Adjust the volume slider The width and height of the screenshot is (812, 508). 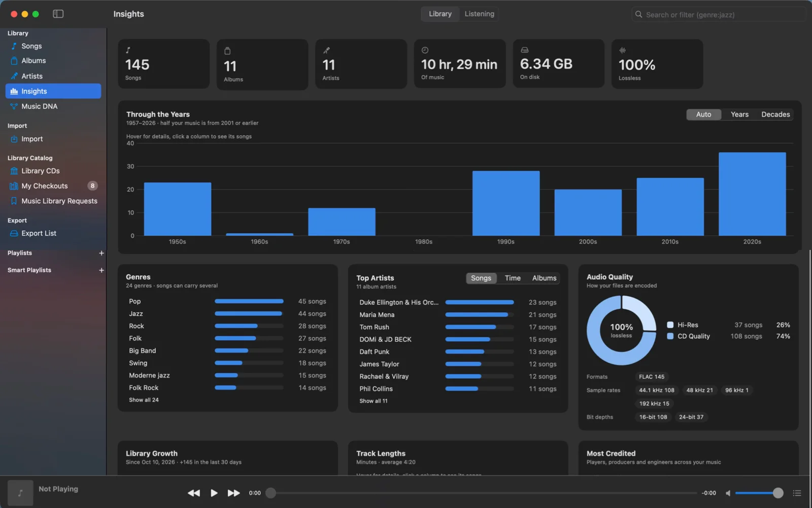pyautogui.click(x=759, y=493)
